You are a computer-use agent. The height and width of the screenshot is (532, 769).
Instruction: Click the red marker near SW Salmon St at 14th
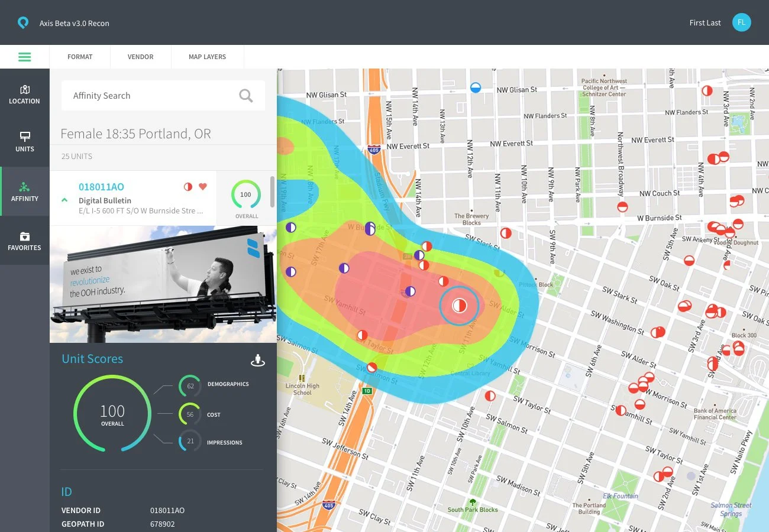click(371, 367)
